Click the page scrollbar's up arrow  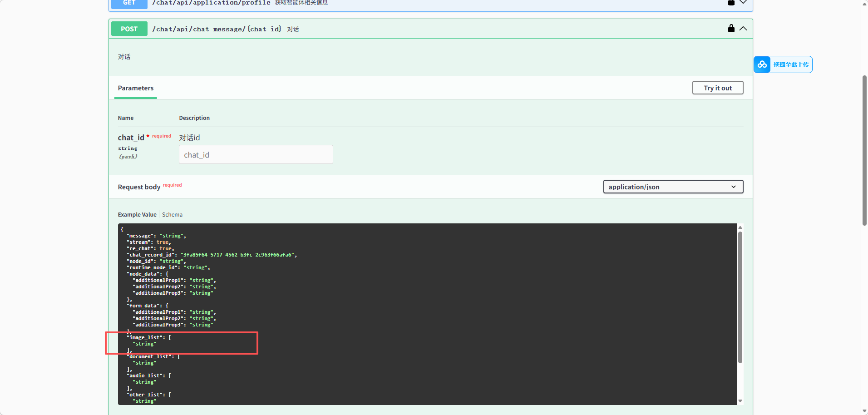864,4
